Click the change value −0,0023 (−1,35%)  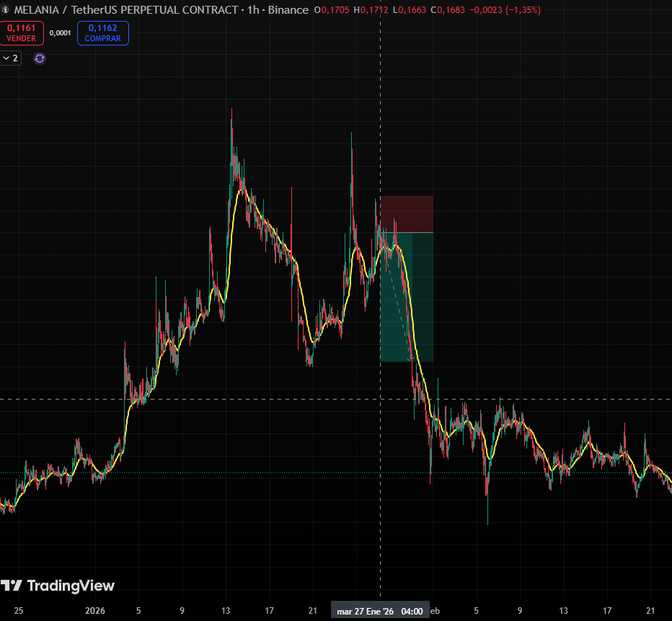click(505, 9)
